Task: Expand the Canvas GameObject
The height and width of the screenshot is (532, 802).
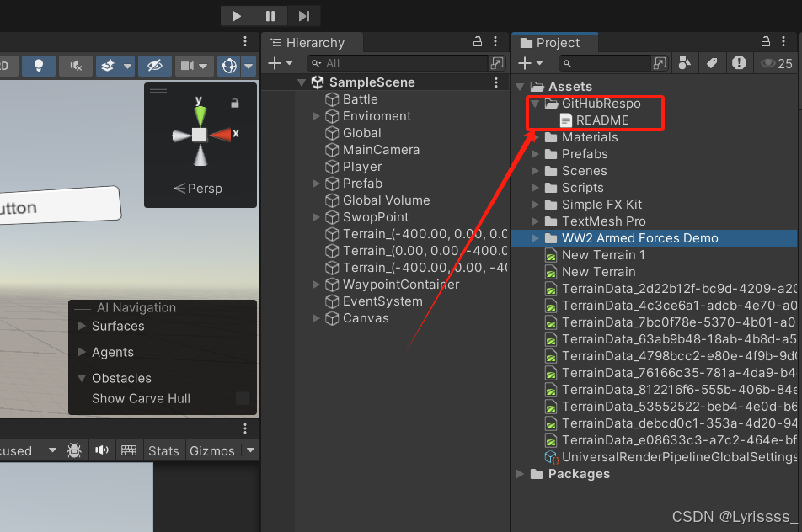Action: pos(316,318)
